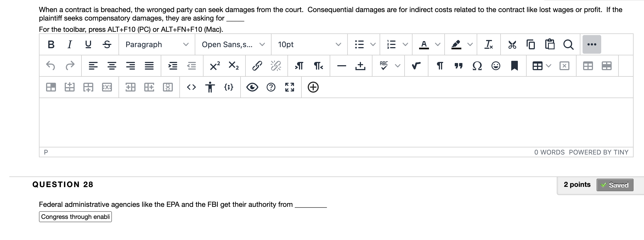This screenshot has width=644, height=240.
Task: Open find and replace search
Action: tap(568, 44)
